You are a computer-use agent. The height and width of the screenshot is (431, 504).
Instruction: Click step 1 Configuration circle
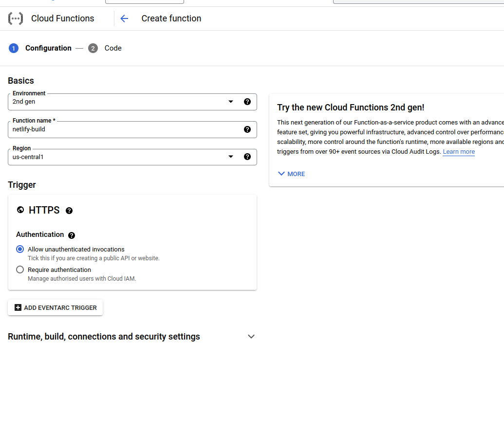tap(14, 48)
